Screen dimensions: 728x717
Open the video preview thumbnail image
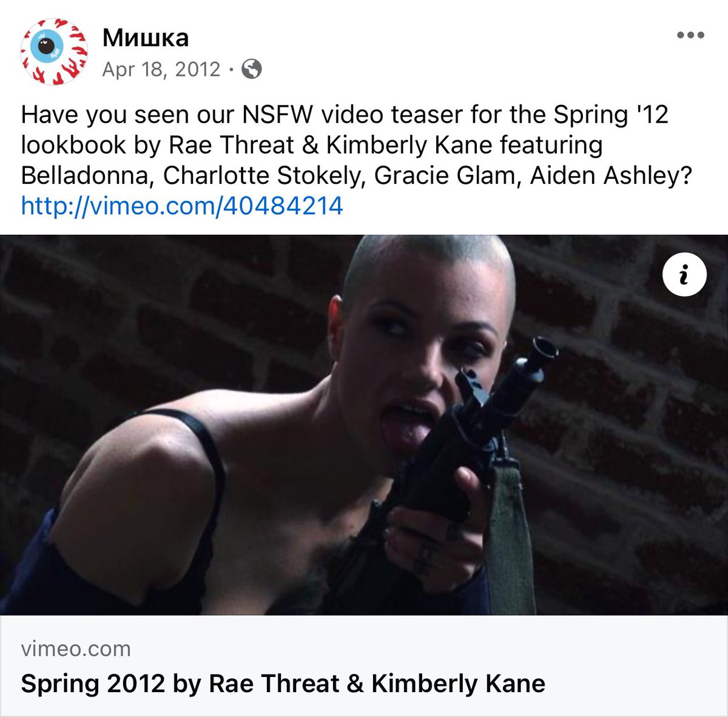pyautogui.click(x=364, y=425)
